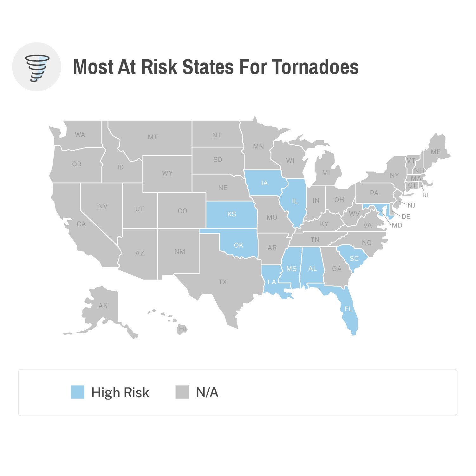The width and height of the screenshot is (476, 476).
Task: Click the High Risk legend label
Action: point(120,393)
